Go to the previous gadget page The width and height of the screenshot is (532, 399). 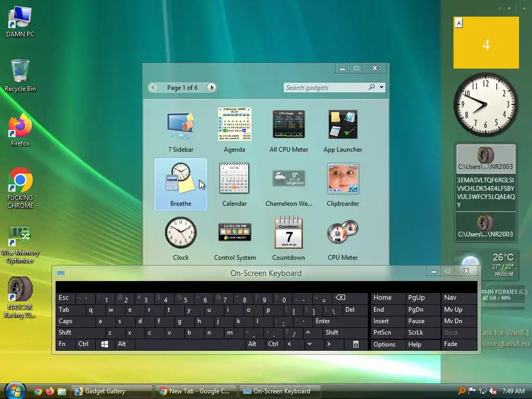(x=153, y=87)
